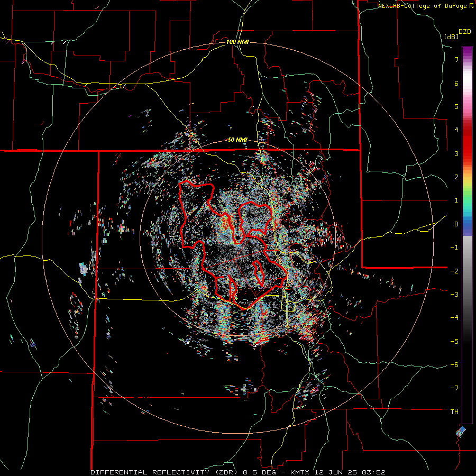The image size is (476, 476).
Task: Click the -3 value on ZDR scale
Action: pyautogui.click(x=454, y=295)
